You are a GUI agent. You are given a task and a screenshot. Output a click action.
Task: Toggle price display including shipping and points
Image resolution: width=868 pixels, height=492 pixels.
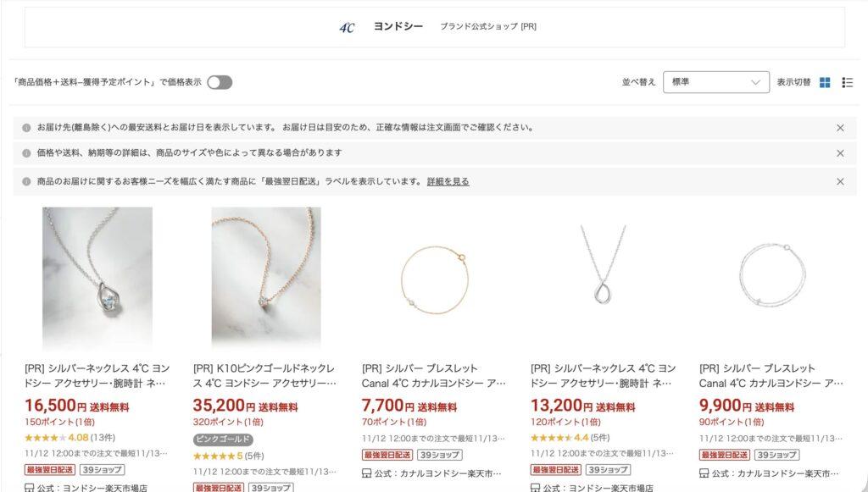tap(220, 82)
